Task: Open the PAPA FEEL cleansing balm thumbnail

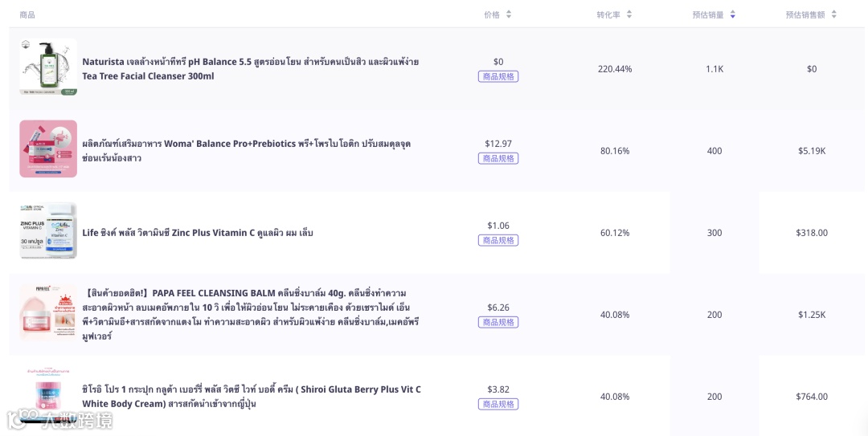Action: click(48, 313)
